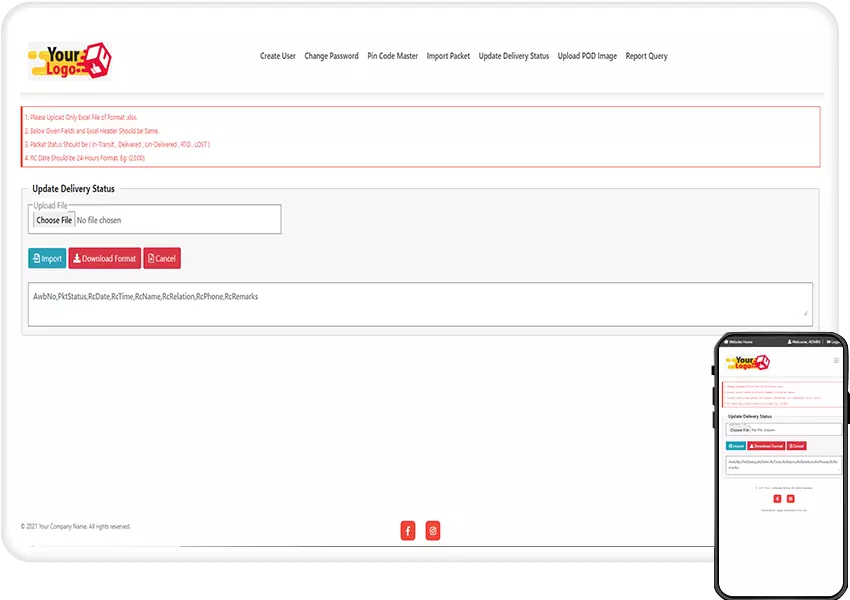The image size is (850, 600).
Task: Select Update Delivery Status in the top menu
Action: tap(513, 56)
